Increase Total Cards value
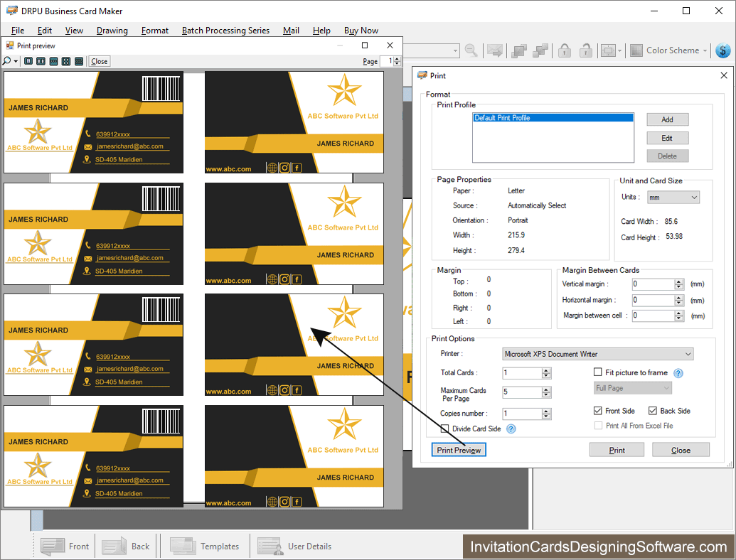The height and width of the screenshot is (560, 736). click(545, 370)
